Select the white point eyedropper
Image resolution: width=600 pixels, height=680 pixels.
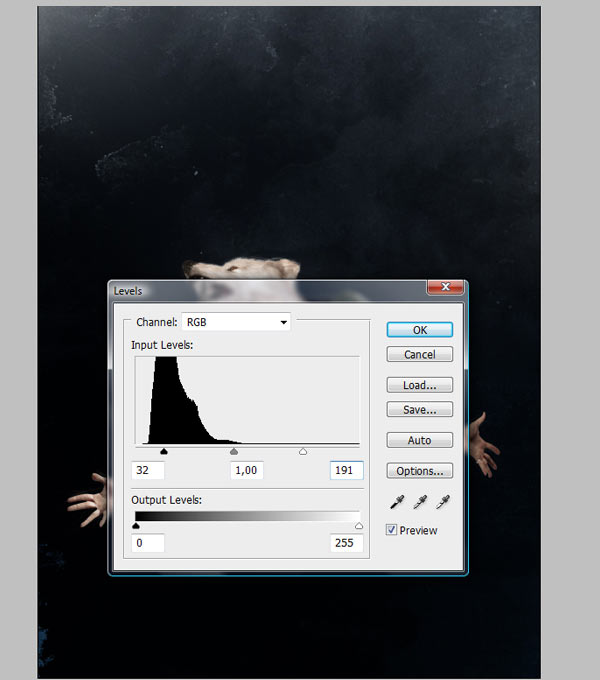click(x=443, y=502)
